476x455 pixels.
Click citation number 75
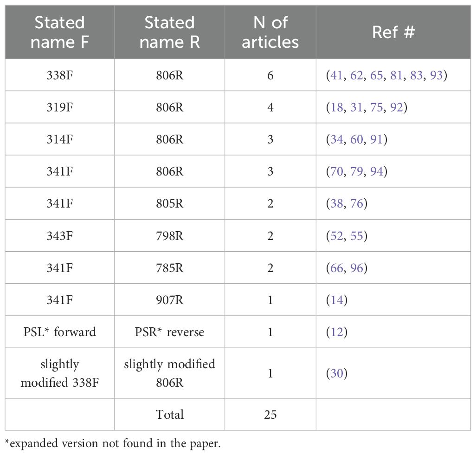tap(377, 108)
